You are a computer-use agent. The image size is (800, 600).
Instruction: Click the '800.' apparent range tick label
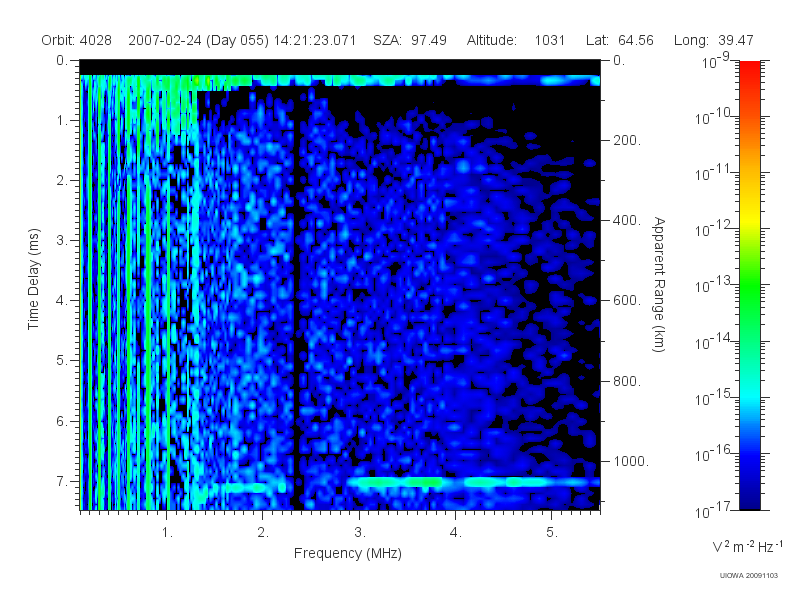point(627,381)
